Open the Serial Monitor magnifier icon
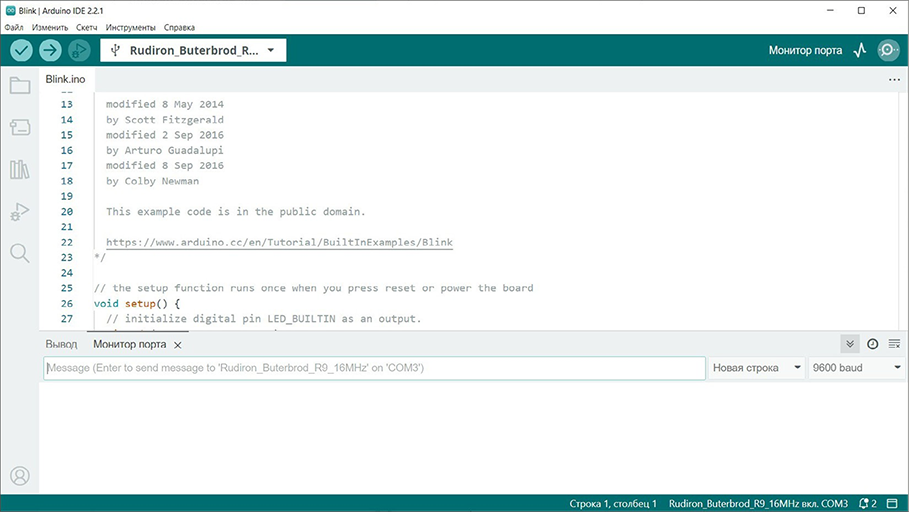Image resolution: width=909 pixels, height=512 pixels. (888, 50)
